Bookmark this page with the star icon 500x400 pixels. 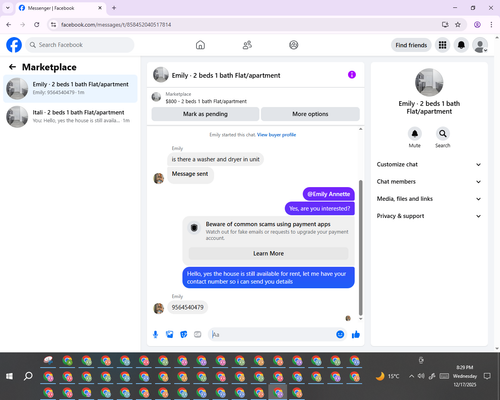(458, 24)
